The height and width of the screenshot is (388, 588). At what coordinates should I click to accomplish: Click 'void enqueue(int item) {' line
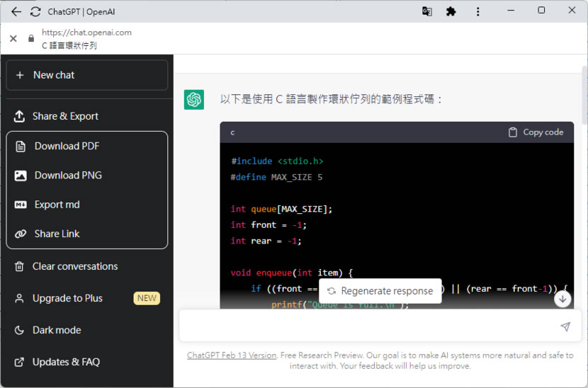coord(292,273)
